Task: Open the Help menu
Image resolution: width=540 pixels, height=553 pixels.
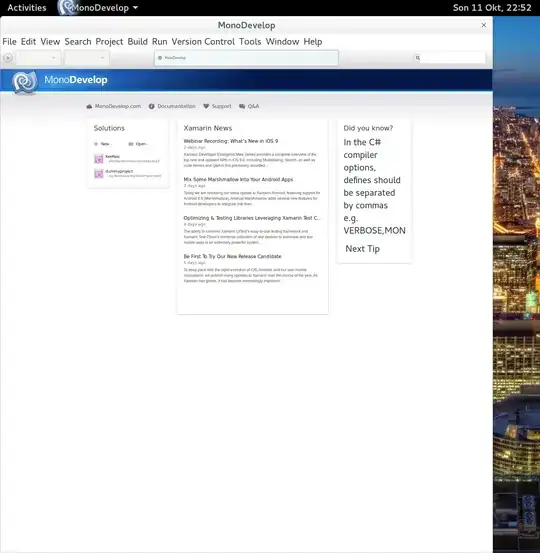Action: pos(313,42)
